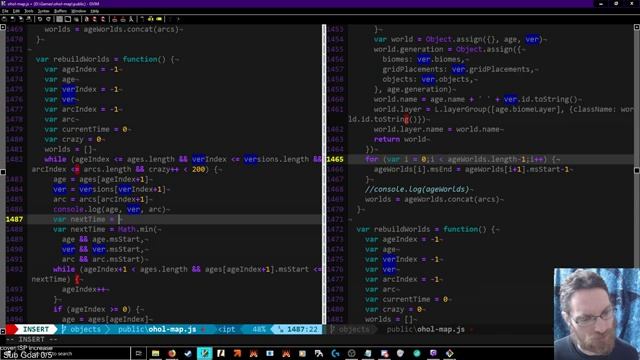Click the active gVim taskbar icon

(204, 353)
